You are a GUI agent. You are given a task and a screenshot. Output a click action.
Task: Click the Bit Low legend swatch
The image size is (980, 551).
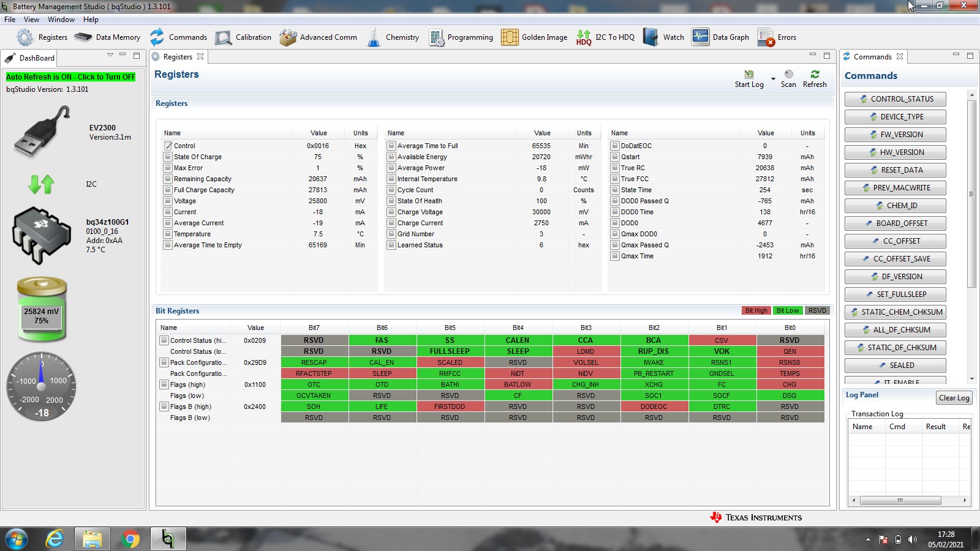tap(788, 310)
